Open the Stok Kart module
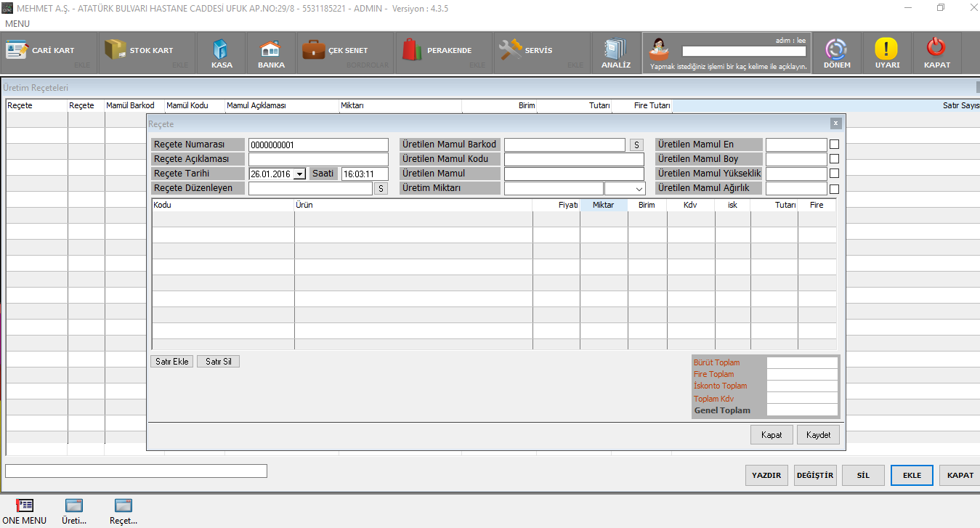The height and width of the screenshot is (528, 980). 140,51
